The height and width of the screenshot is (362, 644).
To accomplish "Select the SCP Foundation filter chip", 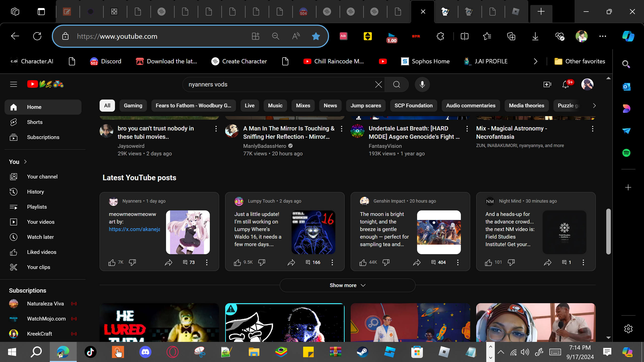I will click(413, 106).
